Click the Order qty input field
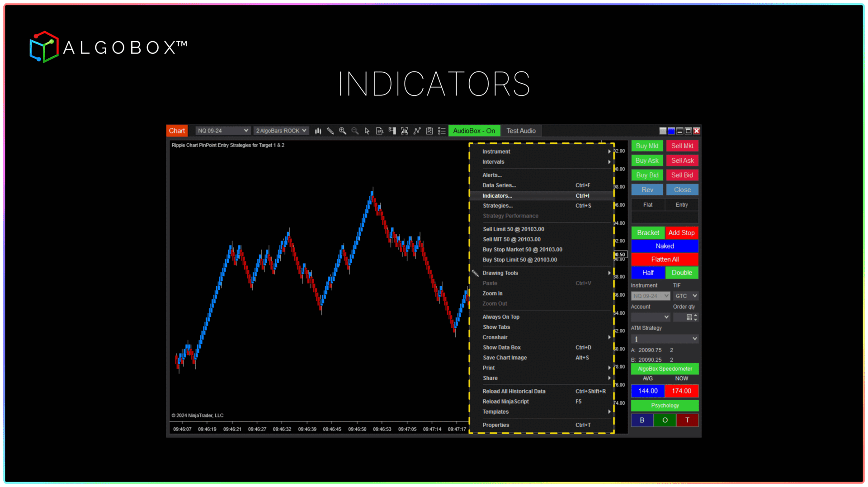Screen dimensions: 868x487 coord(682,317)
